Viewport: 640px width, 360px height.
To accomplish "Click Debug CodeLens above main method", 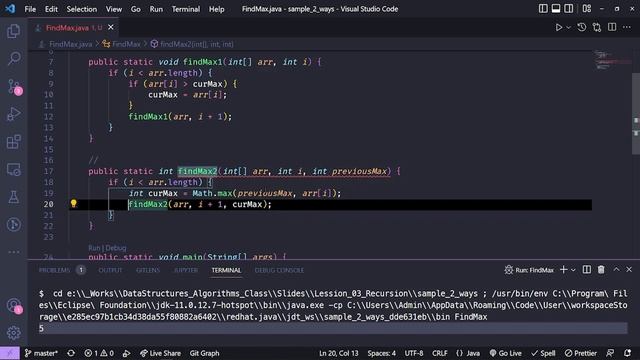I will pyautogui.click(x=116, y=248).
